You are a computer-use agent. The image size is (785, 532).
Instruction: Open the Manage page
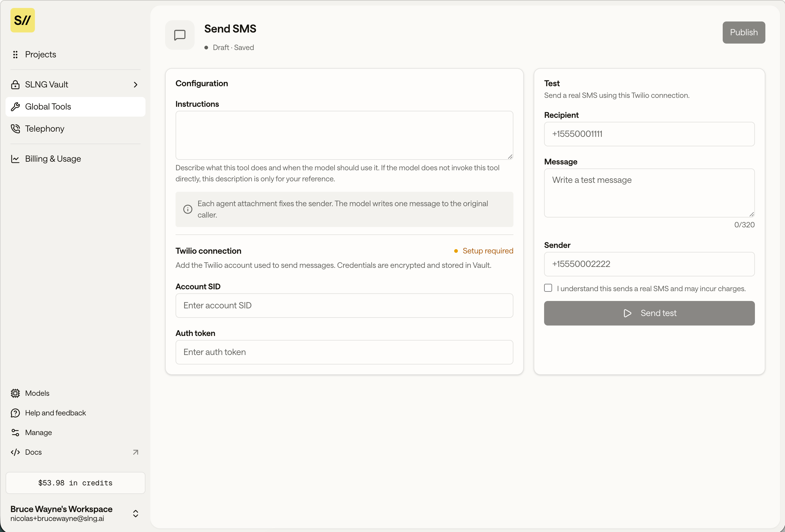pos(75,432)
